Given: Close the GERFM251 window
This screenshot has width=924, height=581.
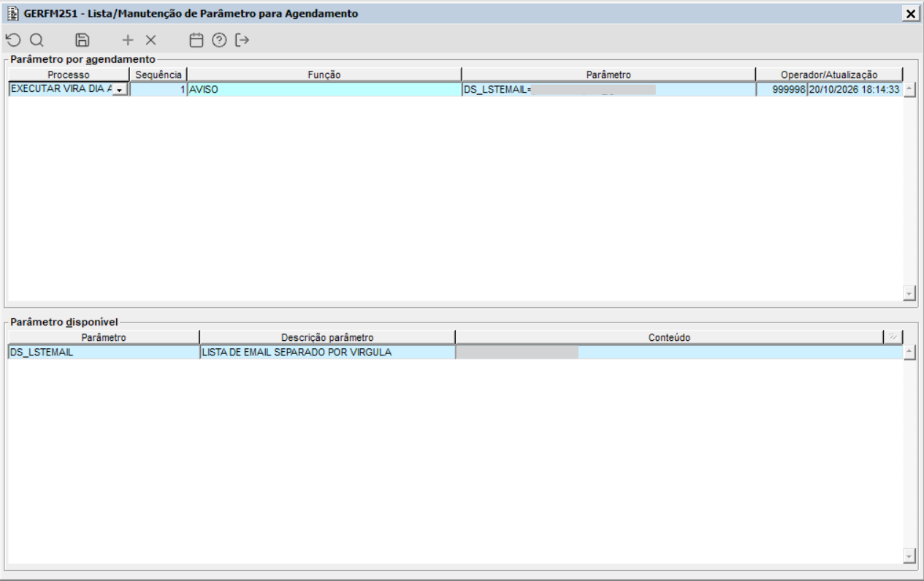Looking at the screenshot, I should pyautogui.click(x=910, y=14).
